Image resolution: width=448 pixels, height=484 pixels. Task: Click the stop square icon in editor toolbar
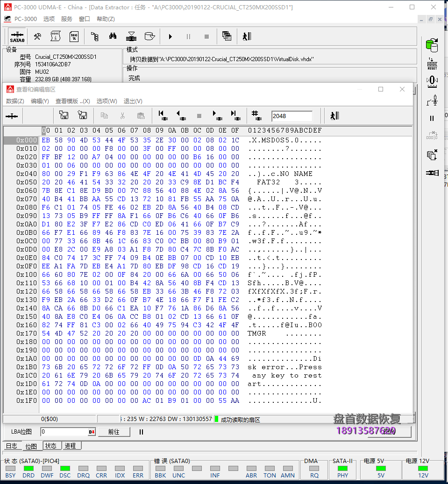click(x=199, y=116)
